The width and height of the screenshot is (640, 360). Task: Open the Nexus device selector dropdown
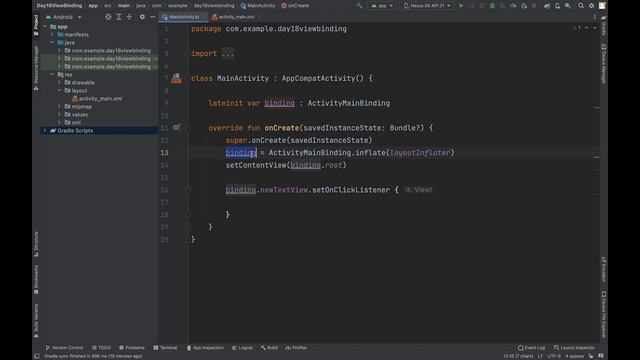point(427,6)
